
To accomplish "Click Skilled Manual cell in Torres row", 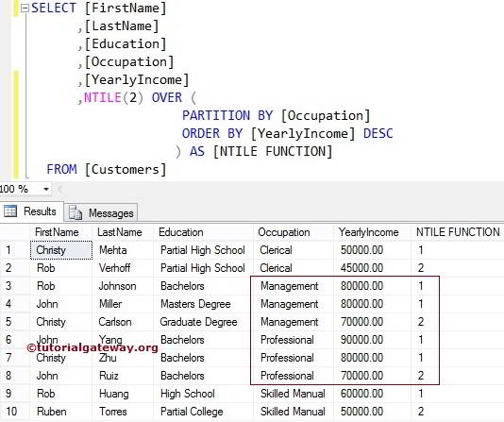I will coord(294,412).
